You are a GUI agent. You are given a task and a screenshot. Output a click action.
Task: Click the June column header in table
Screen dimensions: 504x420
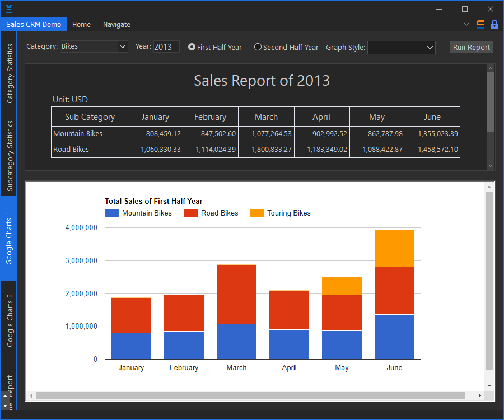[x=432, y=117]
